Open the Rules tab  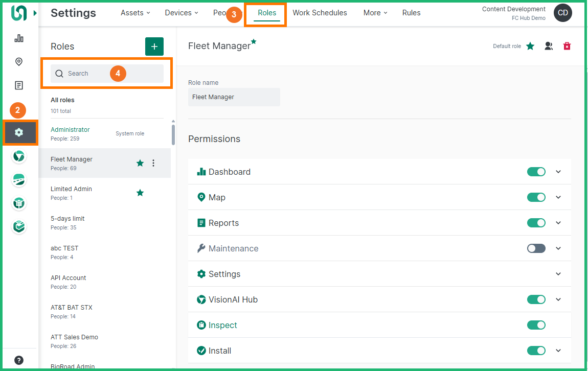(x=411, y=13)
